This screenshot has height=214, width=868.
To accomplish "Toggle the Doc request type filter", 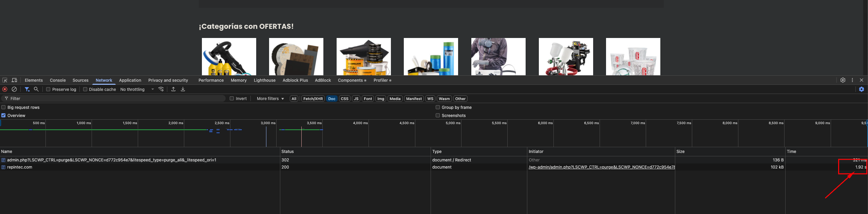I will click(332, 99).
